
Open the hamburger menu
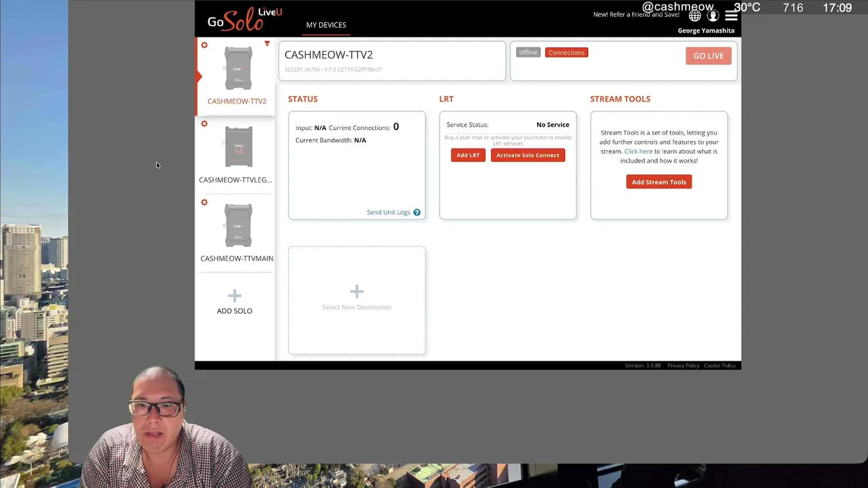[x=731, y=16]
